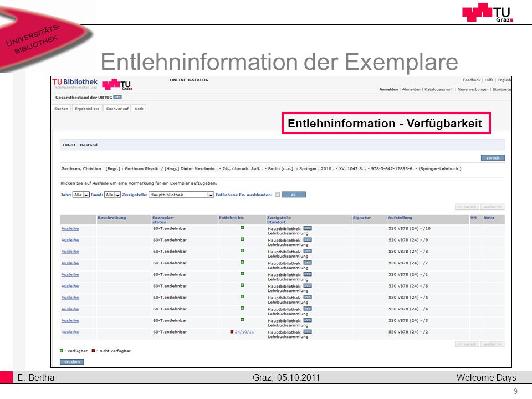
Task: Click the 'TUG01 - Bestand' heading
Action: point(80,145)
